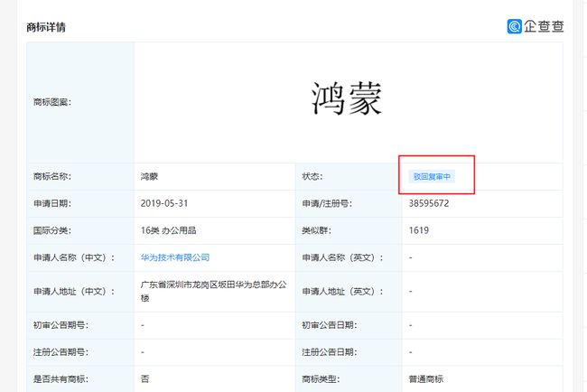The height and width of the screenshot is (392, 587).
Task: Click the 初审公告期号 label
Action: (61, 325)
